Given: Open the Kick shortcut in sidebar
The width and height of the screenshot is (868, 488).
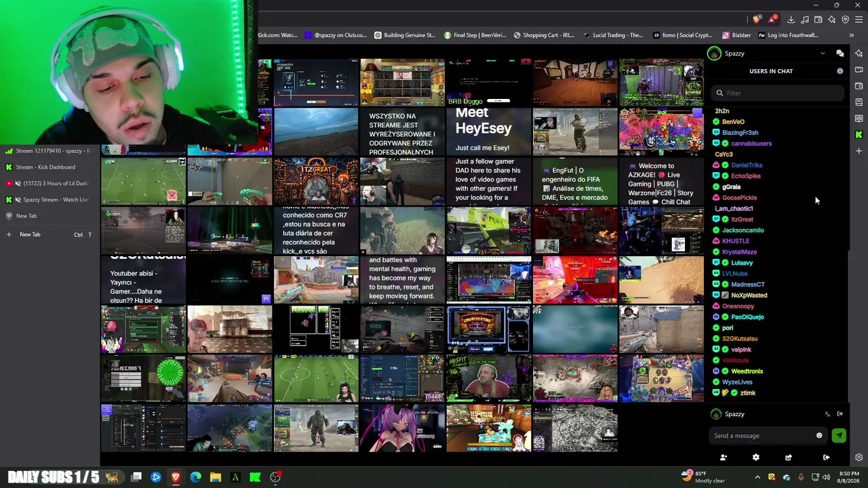Looking at the screenshot, I should (859, 135).
